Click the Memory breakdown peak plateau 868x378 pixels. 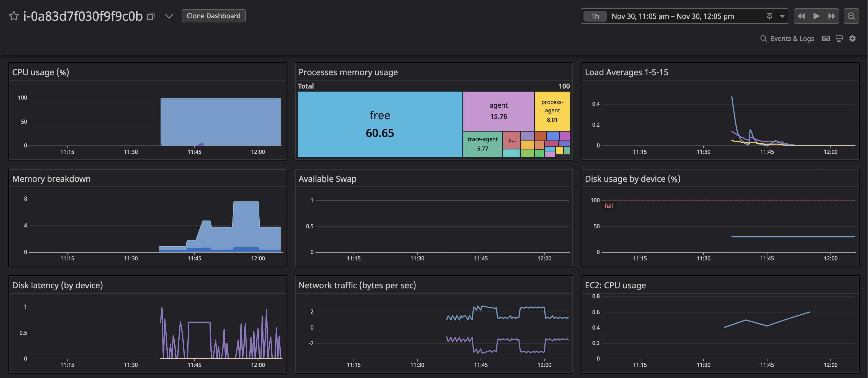[246, 201]
